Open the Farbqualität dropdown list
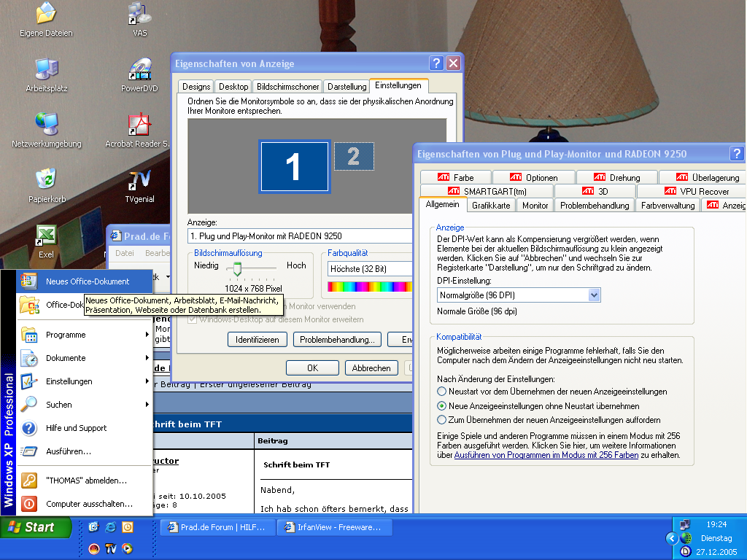 [368, 269]
